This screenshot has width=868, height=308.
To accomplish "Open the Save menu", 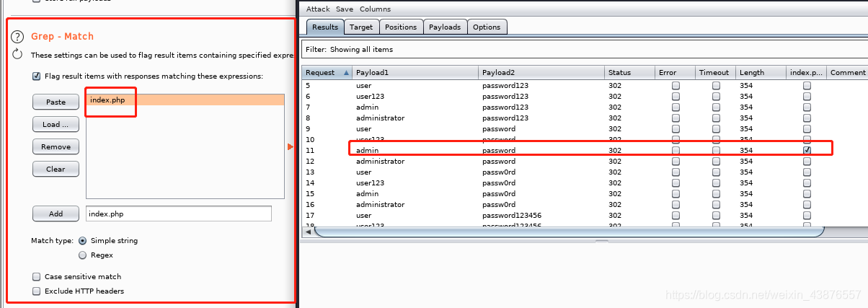I will click(345, 9).
